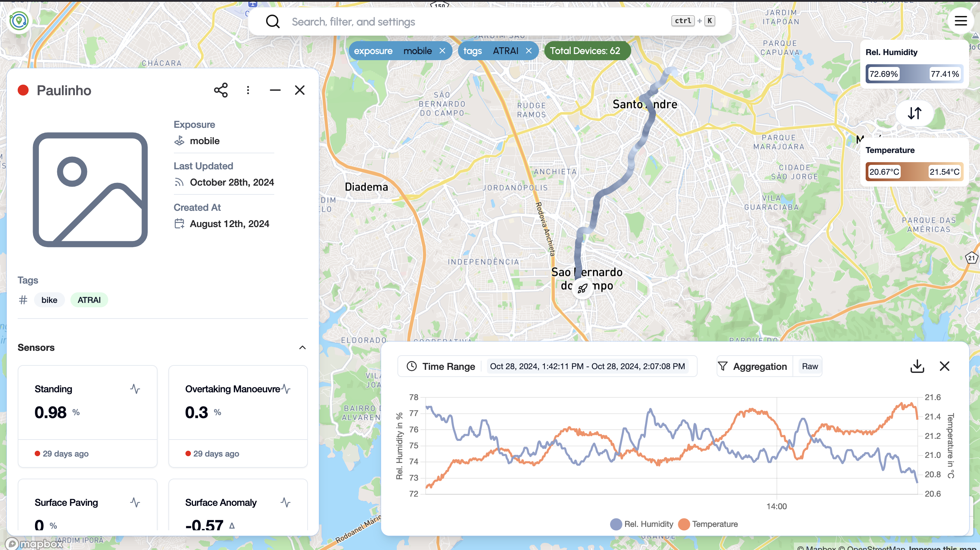Image resolution: width=980 pixels, height=550 pixels.
Task: Select the bike tag
Action: (x=49, y=300)
